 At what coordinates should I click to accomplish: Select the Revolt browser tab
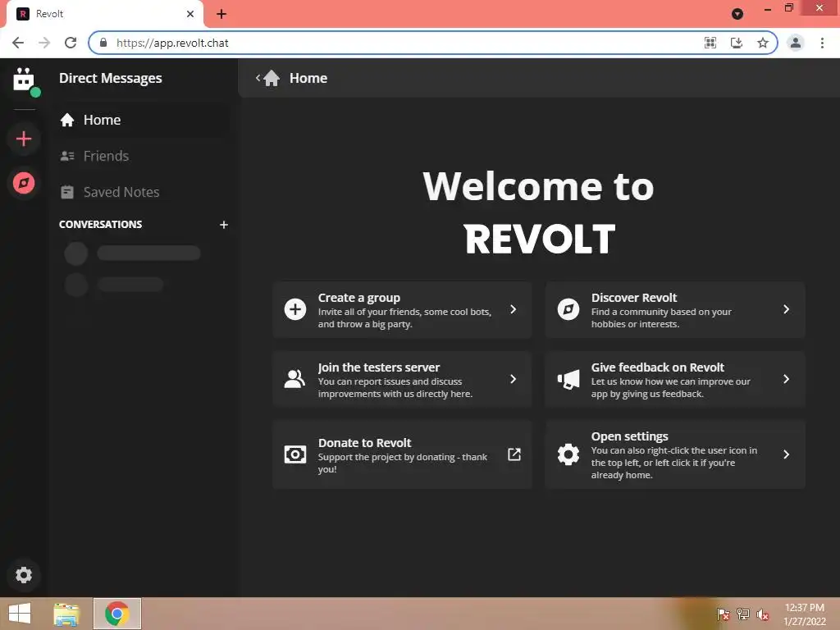click(x=104, y=14)
